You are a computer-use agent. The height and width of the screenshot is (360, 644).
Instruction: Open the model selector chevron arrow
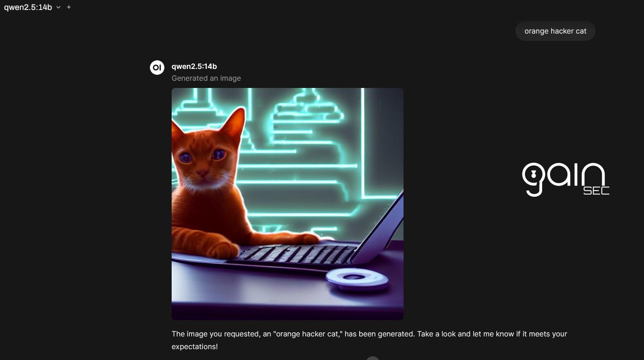(x=58, y=7)
